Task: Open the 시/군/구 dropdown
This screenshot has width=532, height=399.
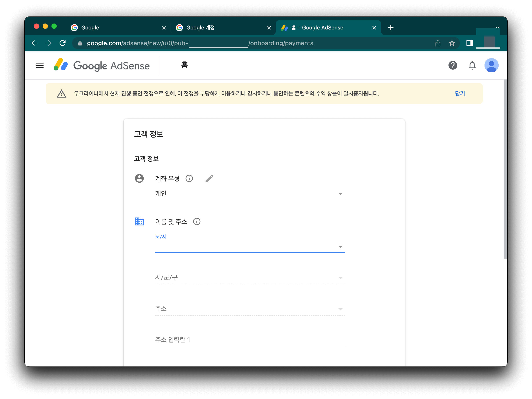Action: click(x=250, y=278)
